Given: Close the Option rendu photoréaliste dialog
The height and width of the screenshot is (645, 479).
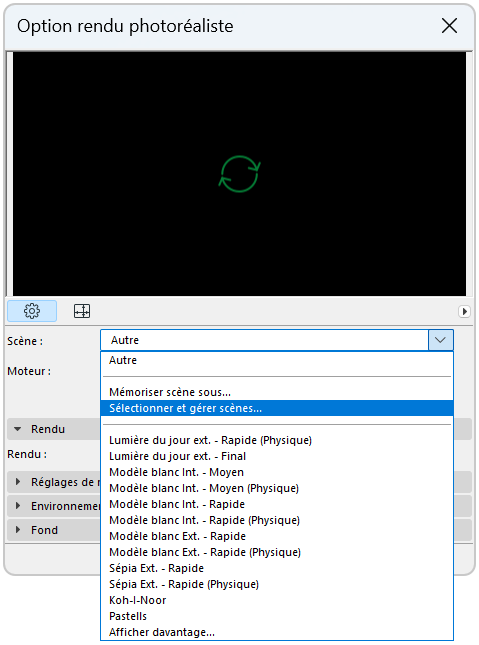Looking at the screenshot, I should [x=449, y=26].
